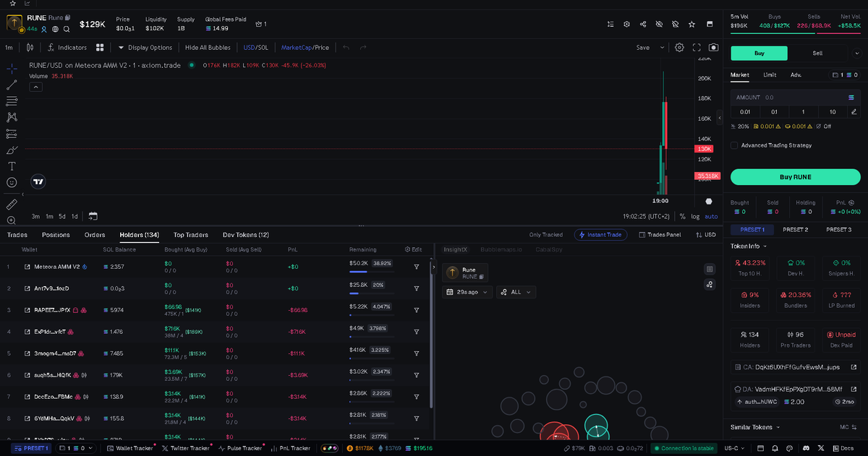This screenshot has height=456, width=868.
Task: Toggle auto scale on chart
Action: pos(711,216)
